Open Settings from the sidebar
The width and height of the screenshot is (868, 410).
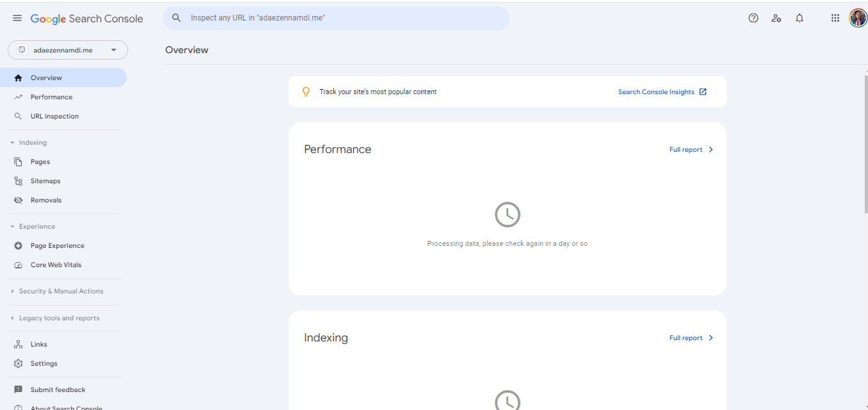tap(45, 363)
